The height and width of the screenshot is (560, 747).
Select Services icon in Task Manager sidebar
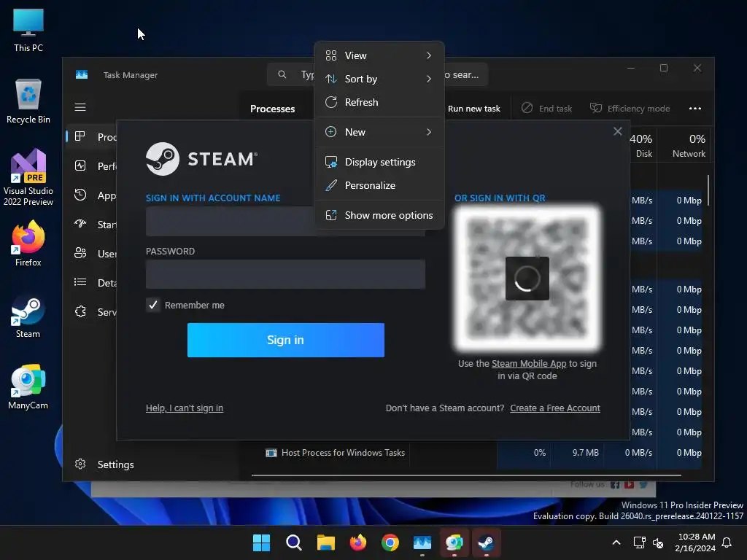(x=80, y=311)
